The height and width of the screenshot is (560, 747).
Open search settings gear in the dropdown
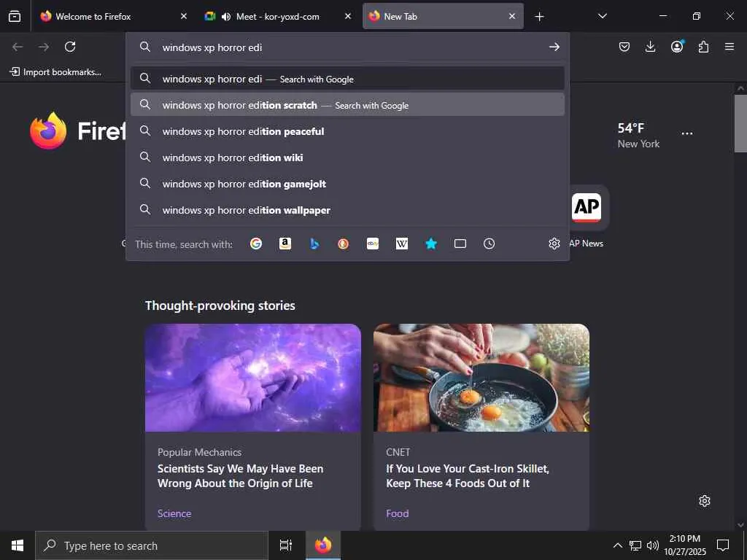tap(554, 244)
